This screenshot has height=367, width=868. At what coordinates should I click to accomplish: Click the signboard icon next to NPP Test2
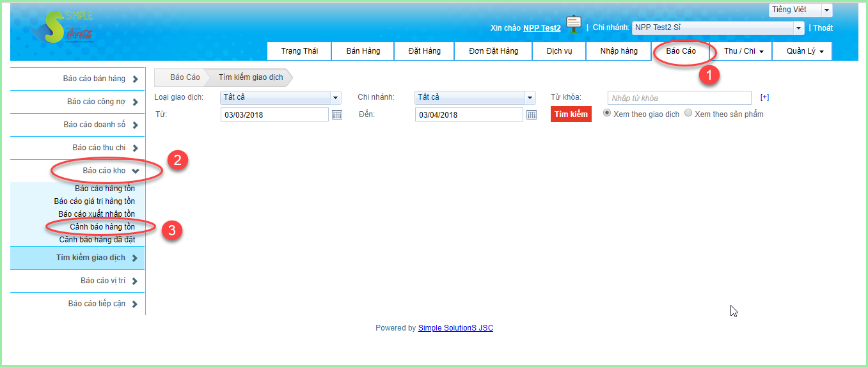574,25
